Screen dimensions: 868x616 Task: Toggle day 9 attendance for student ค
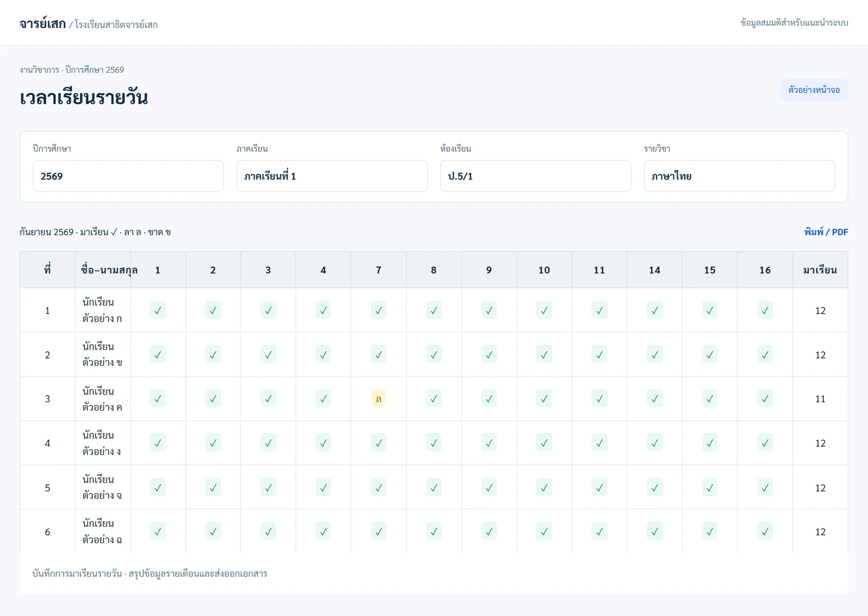tap(489, 399)
